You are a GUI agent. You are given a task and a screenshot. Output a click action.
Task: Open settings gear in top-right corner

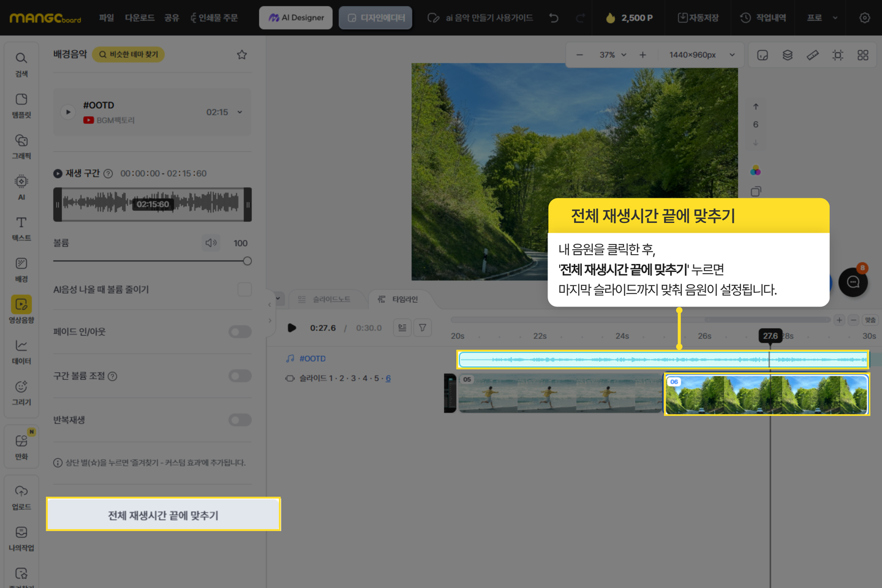pyautogui.click(x=864, y=18)
